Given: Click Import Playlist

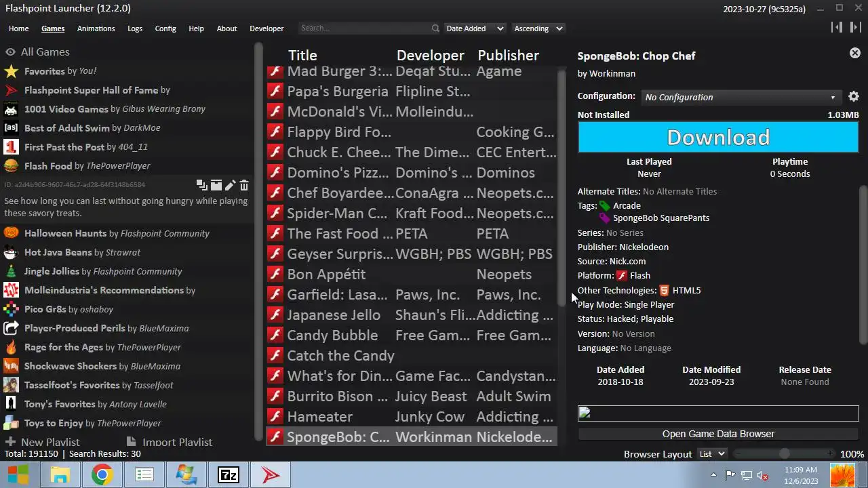Looking at the screenshot, I should point(170,442).
